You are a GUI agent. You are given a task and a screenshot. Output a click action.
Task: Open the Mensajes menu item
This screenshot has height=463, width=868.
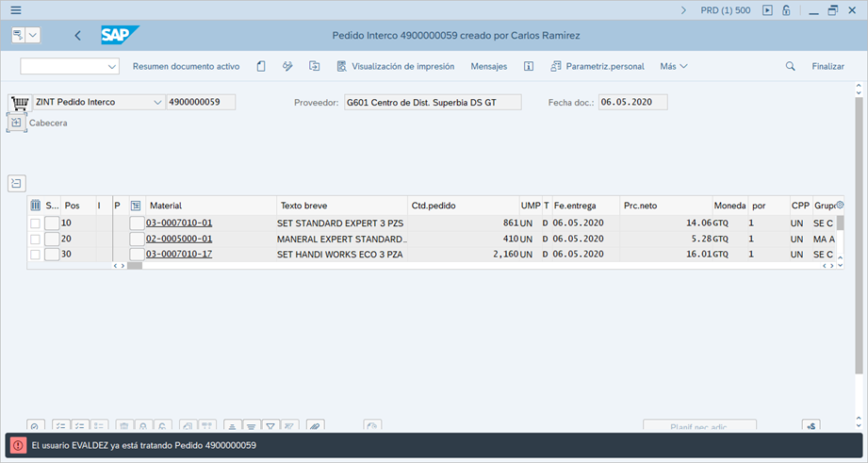coord(488,66)
